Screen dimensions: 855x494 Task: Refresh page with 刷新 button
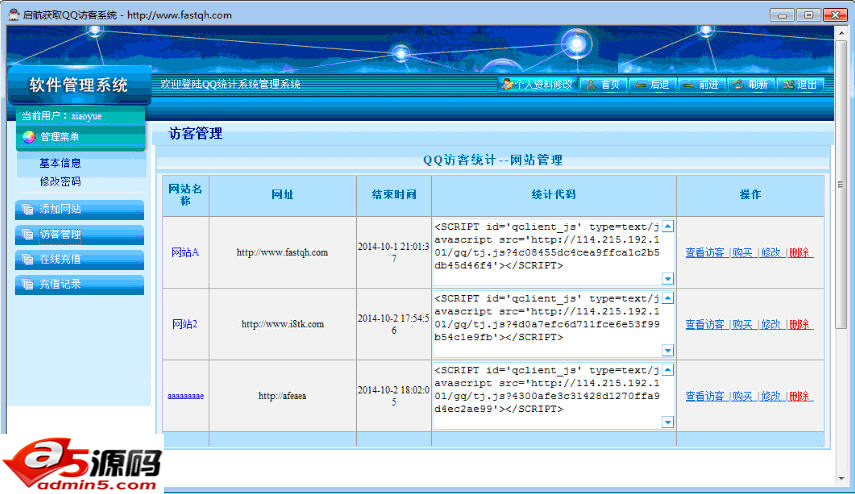[x=750, y=85]
